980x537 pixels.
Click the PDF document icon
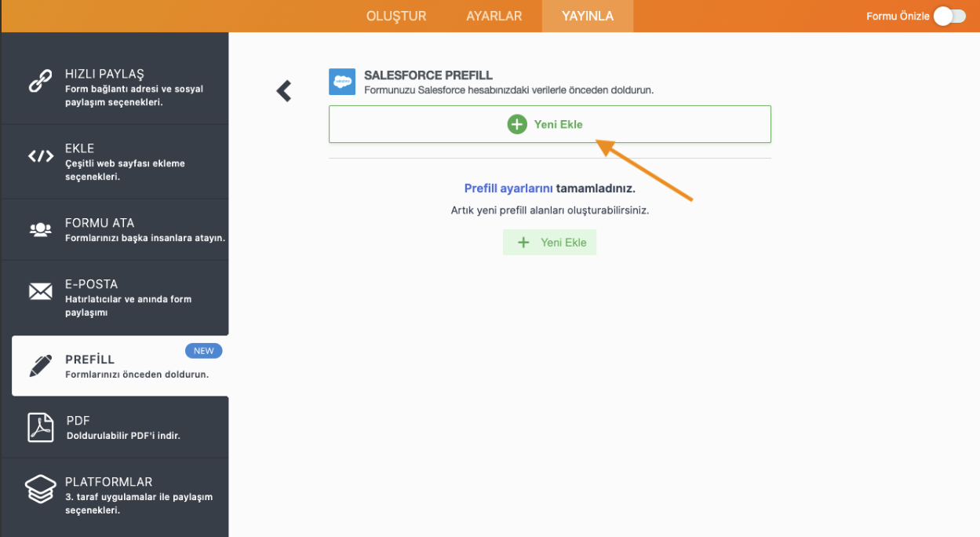coord(41,427)
